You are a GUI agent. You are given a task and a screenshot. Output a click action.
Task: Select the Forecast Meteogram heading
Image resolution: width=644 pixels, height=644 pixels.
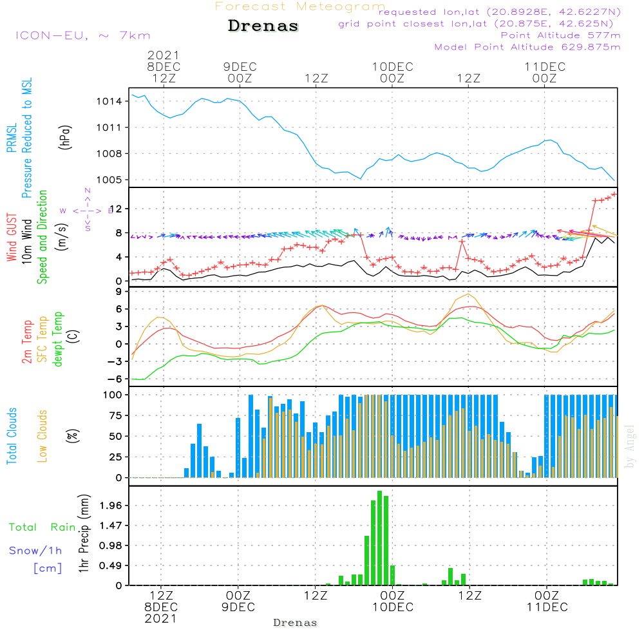(x=299, y=7)
